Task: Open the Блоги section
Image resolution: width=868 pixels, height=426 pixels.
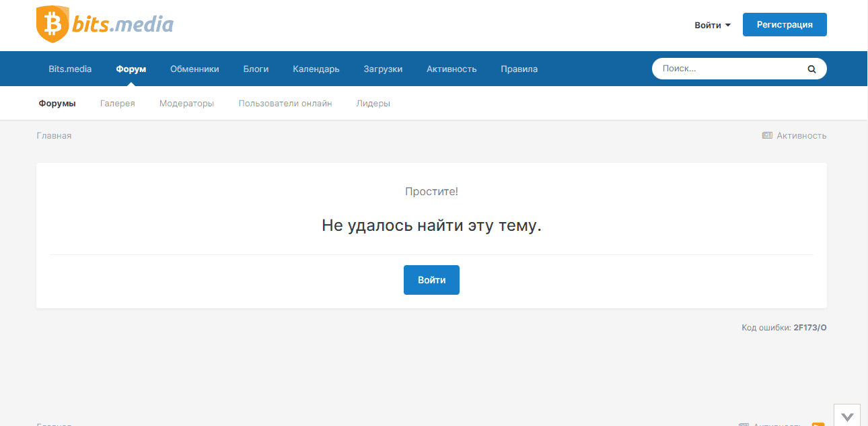Action: [256, 69]
